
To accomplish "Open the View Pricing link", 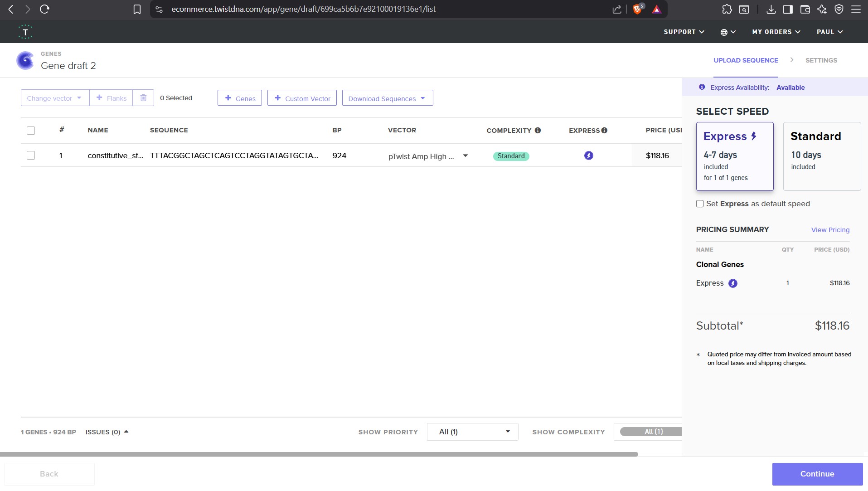I will (830, 230).
